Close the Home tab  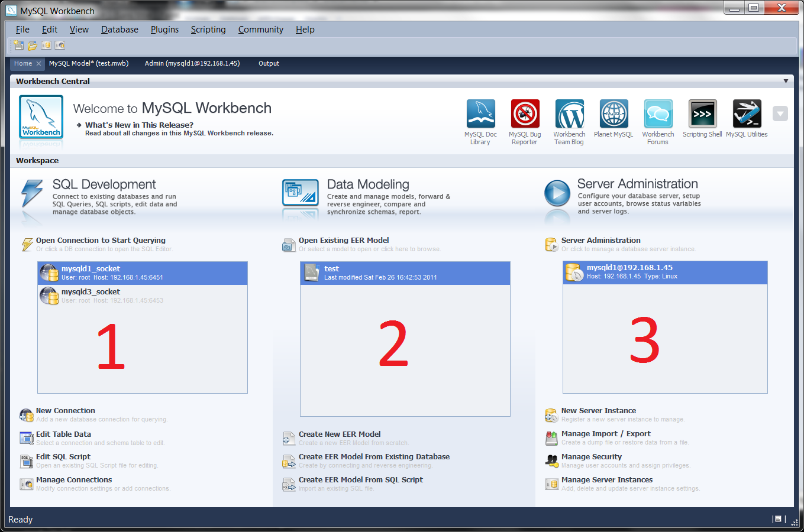pyautogui.click(x=38, y=63)
